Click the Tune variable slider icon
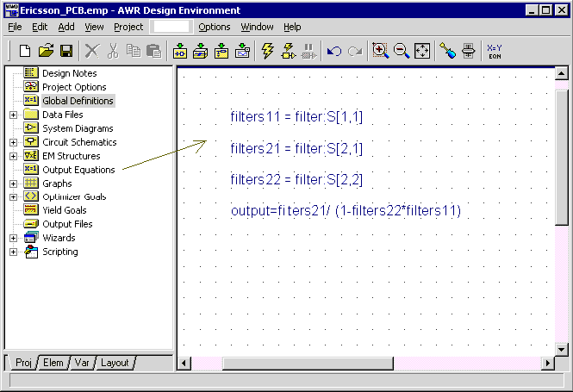 (x=468, y=51)
